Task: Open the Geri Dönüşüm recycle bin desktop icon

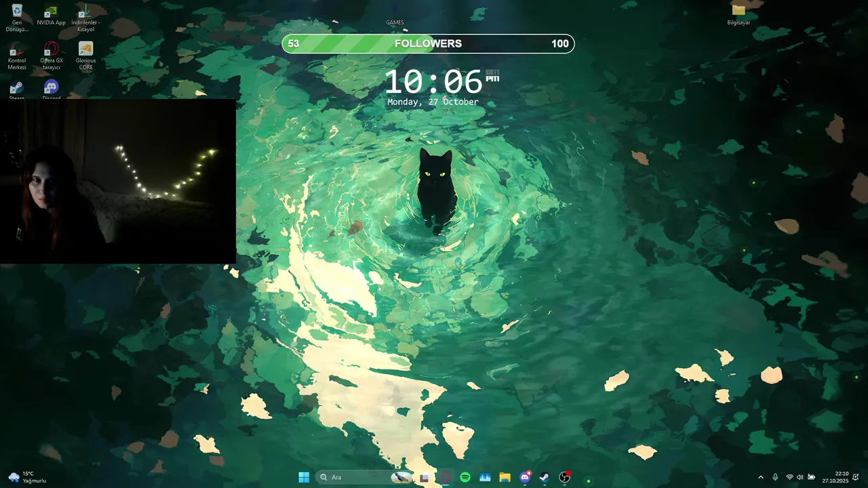Action: (x=17, y=17)
